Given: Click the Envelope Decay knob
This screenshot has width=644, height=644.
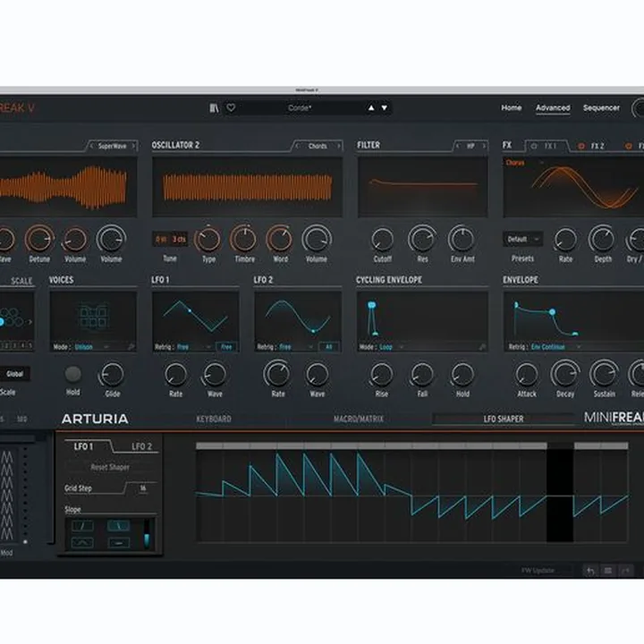Looking at the screenshot, I should click(565, 374).
